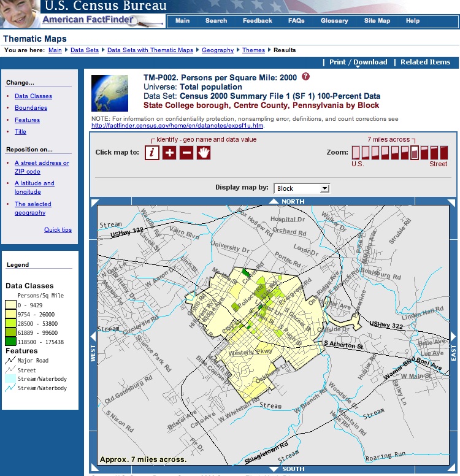
Task: Follow Themes breadcrumb link
Action: pyautogui.click(x=253, y=50)
